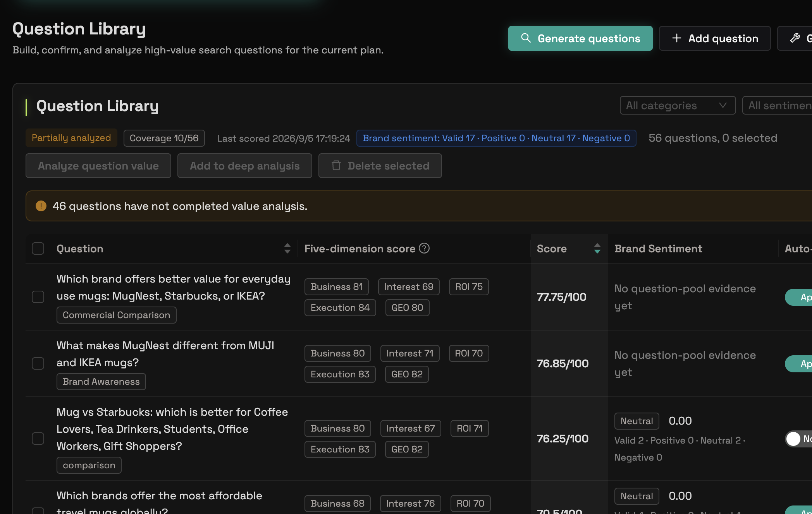Click the Business 81 score chip
Viewport: 812px width, 514px height.
[337, 287]
